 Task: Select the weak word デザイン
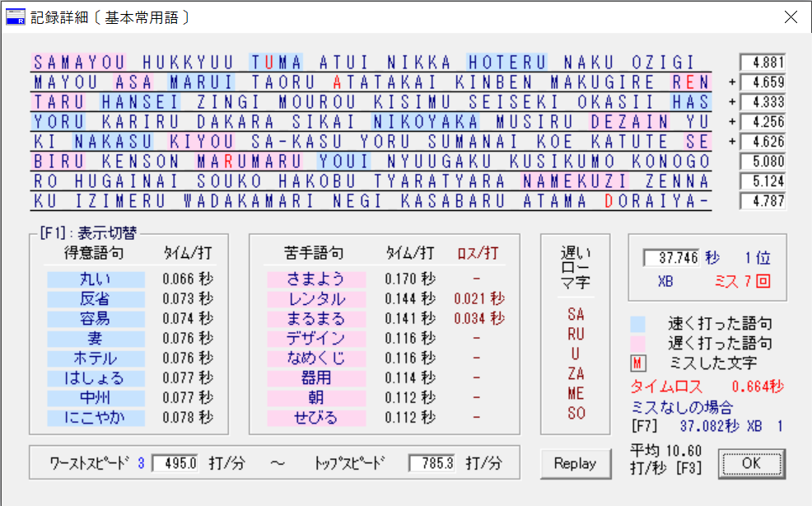tap(316, 339)
